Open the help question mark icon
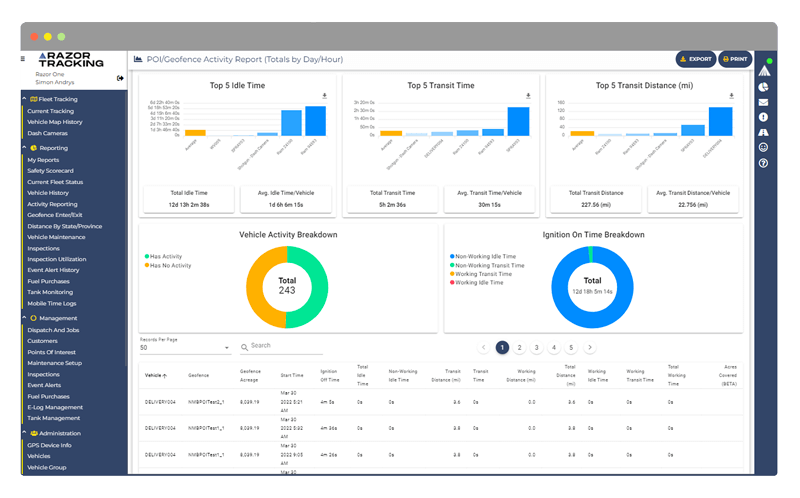The width and height of the screenshot is (800, 498). (x=763, y=163)
